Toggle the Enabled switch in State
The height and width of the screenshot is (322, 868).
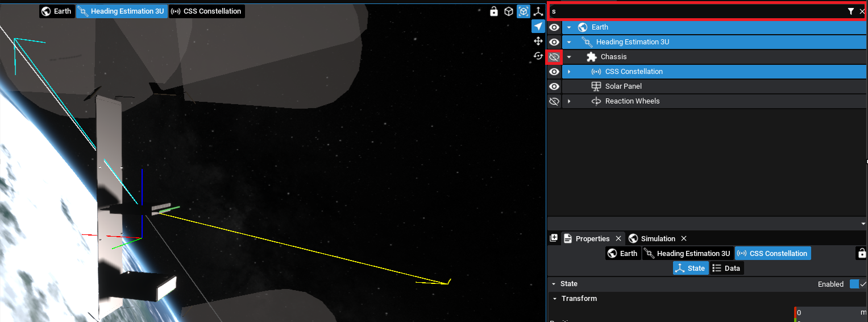pos(854,284)
